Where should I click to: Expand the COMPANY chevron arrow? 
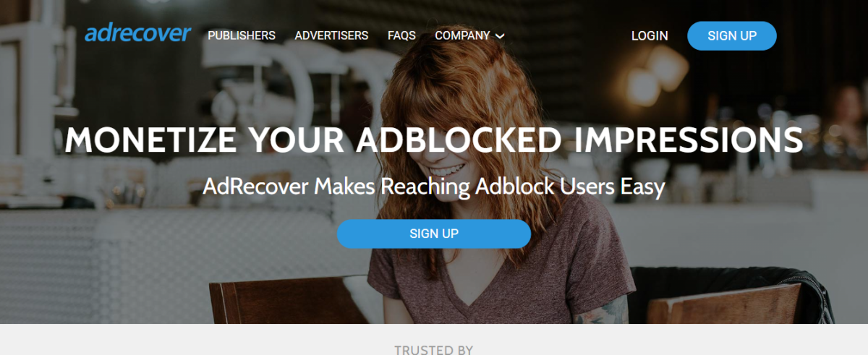(500, 36)
